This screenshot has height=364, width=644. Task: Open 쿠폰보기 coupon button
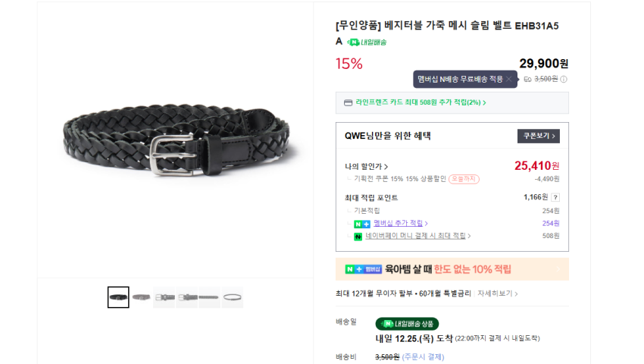point(539,136)
